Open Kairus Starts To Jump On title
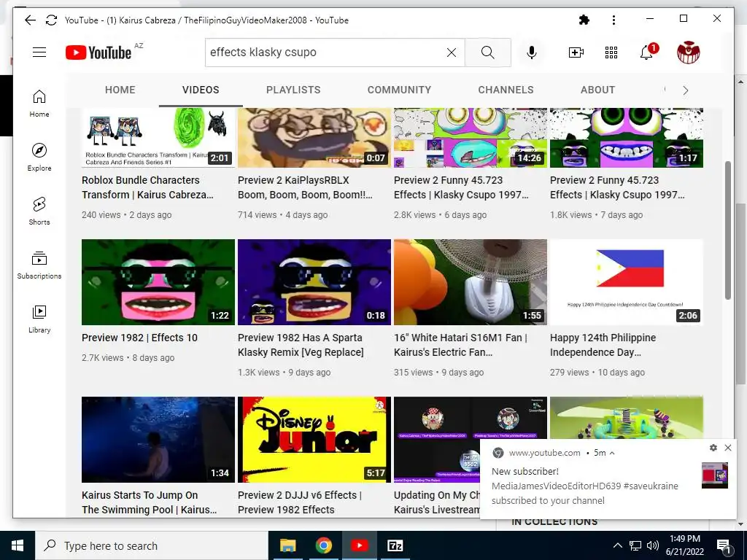This screenshot has height=560, width=747. coord(149,502)
